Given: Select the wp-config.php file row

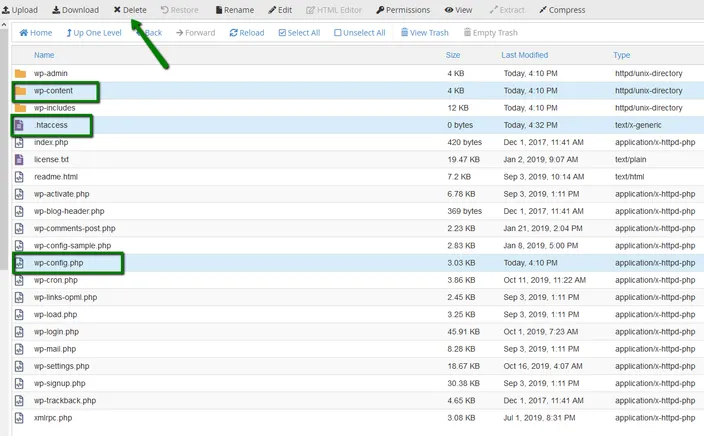Looking at the screenshot, I should click(357, 263).
